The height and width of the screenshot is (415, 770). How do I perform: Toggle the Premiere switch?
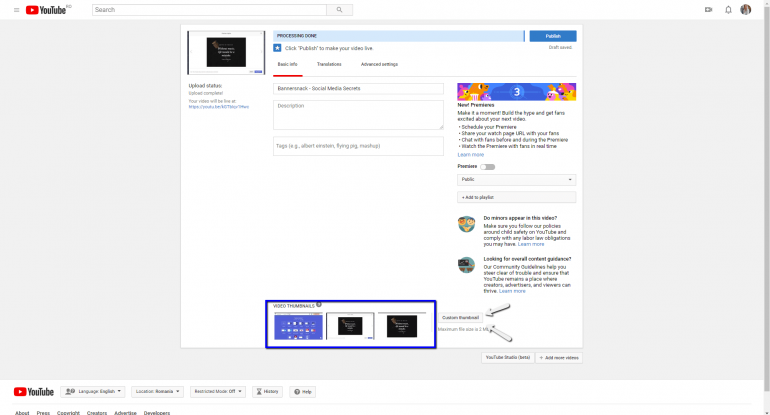click(488, 167)
